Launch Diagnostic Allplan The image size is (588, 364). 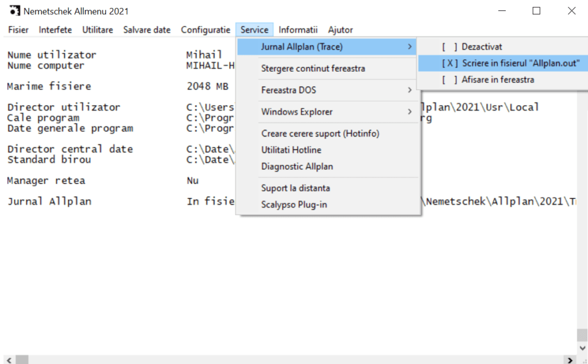point(327,166)
